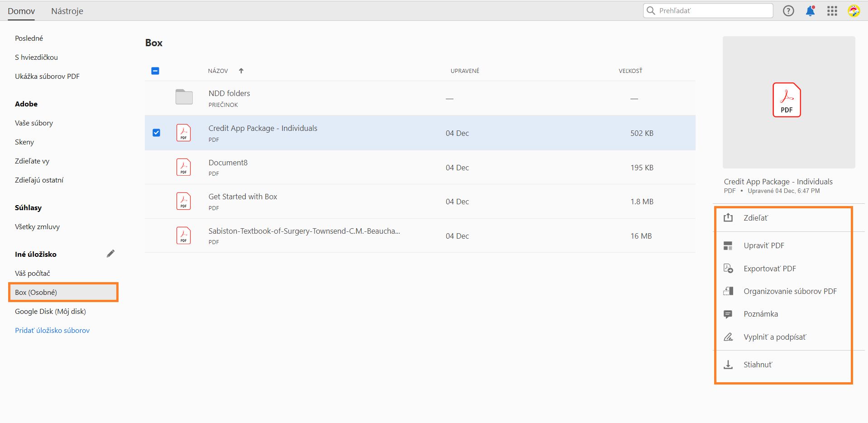868x423 pixels.
Task: Select the Sabiston-Textbook-of-Surgery file name
Action: [304, 231]
